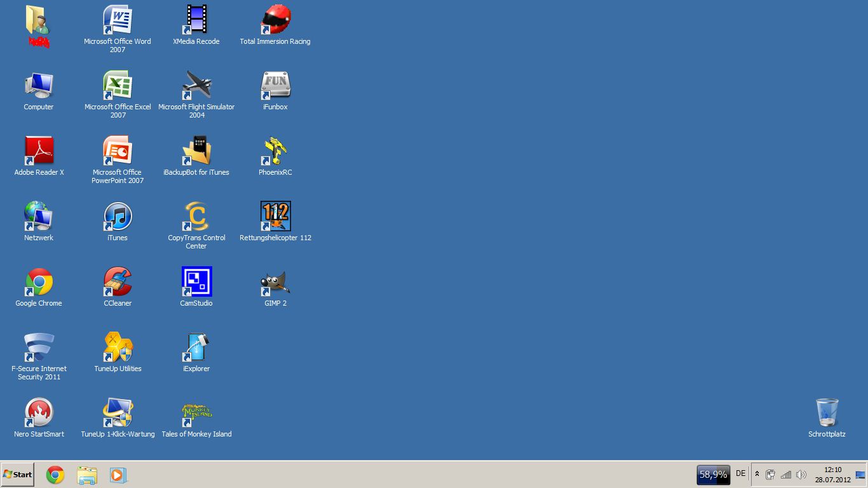Image resolution: width=868 pixels, height=488 pixels.
Task: Open the network signal tray icon
Action: coord(786,475)
